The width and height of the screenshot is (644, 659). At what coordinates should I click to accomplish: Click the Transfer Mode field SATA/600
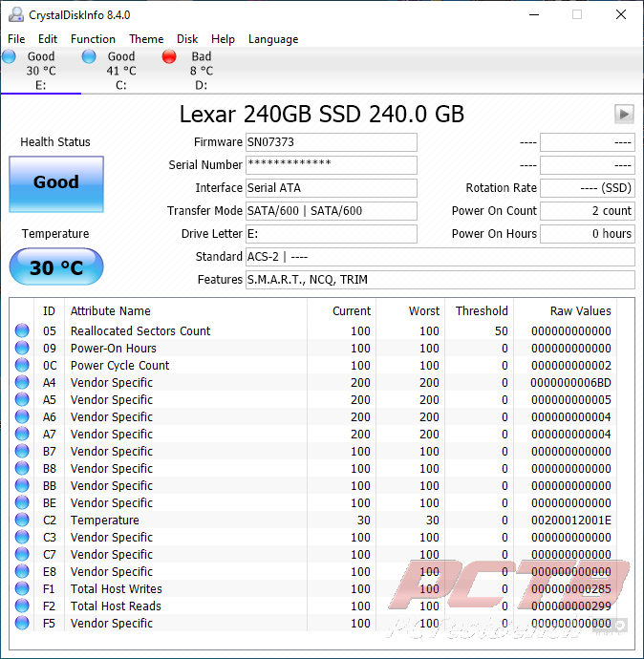(332, 210)
